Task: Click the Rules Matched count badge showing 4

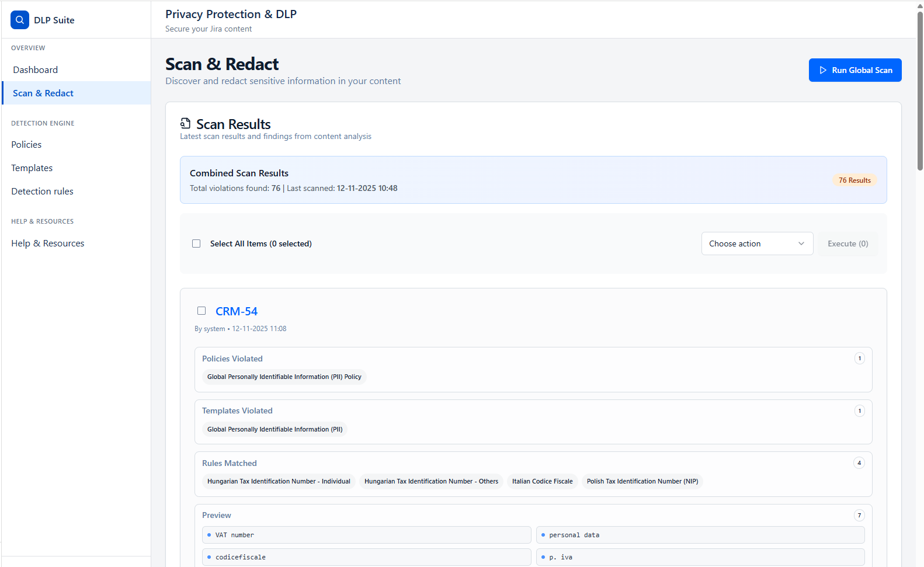Action: (x=859, y=463)
